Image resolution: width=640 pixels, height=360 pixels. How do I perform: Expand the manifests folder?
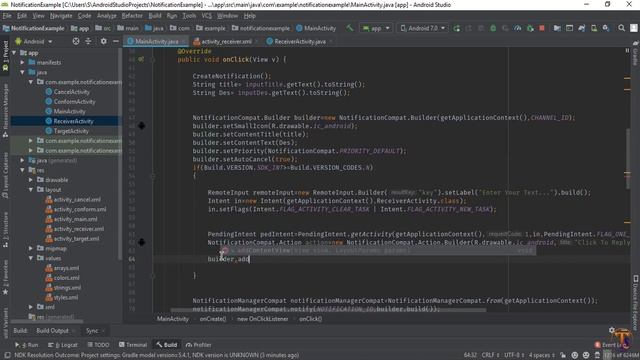tap(22, 62)
